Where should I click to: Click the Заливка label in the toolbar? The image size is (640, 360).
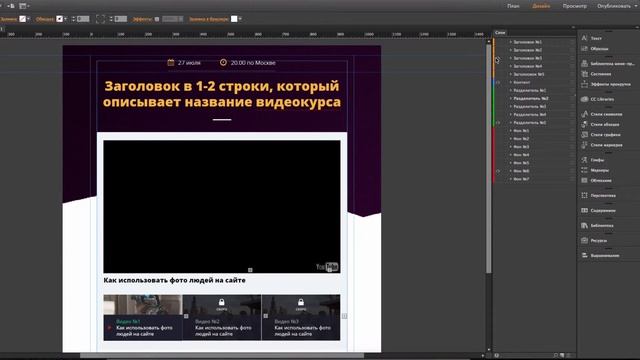(8, 19)
